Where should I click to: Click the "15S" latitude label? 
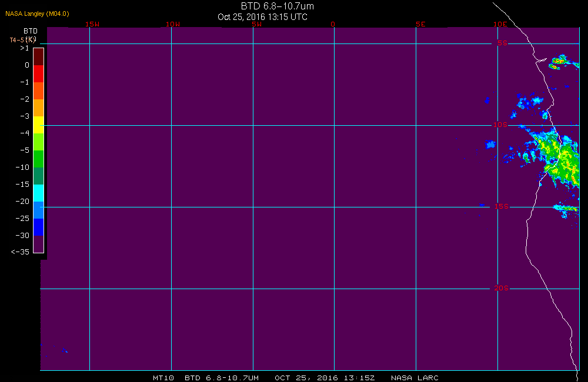point(502,206)
